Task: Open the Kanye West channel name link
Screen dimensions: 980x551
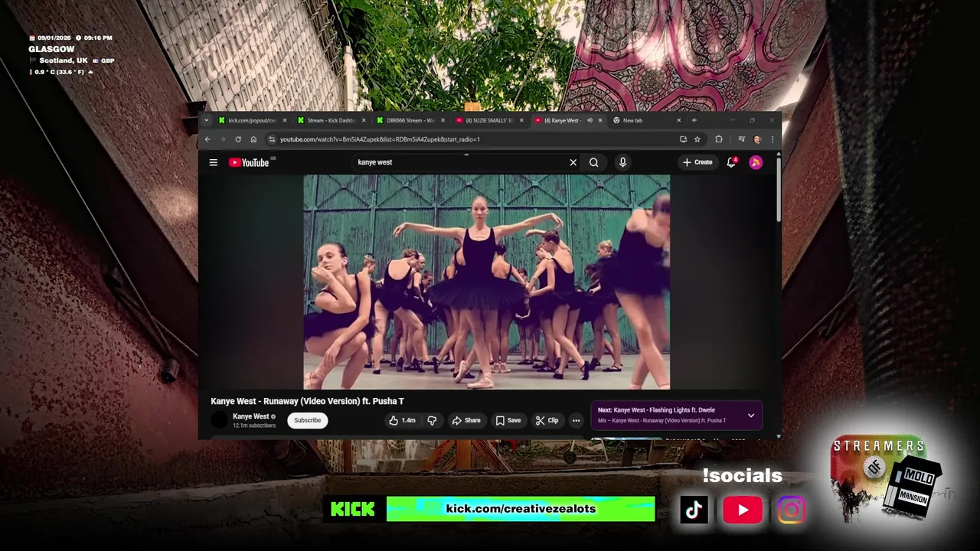Action: tap(250, 416)
